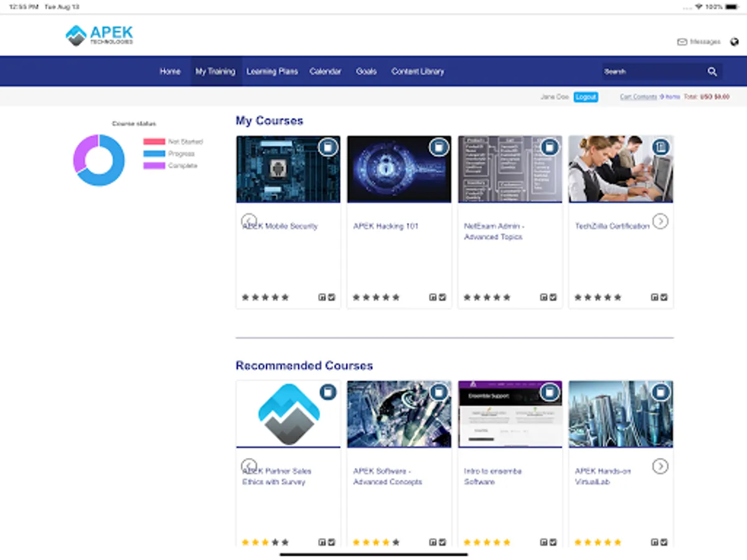Screen dimensions: 747x560
Task: Open APEK Hands-on VirtualLab course title
Action: tap(603, 477)
